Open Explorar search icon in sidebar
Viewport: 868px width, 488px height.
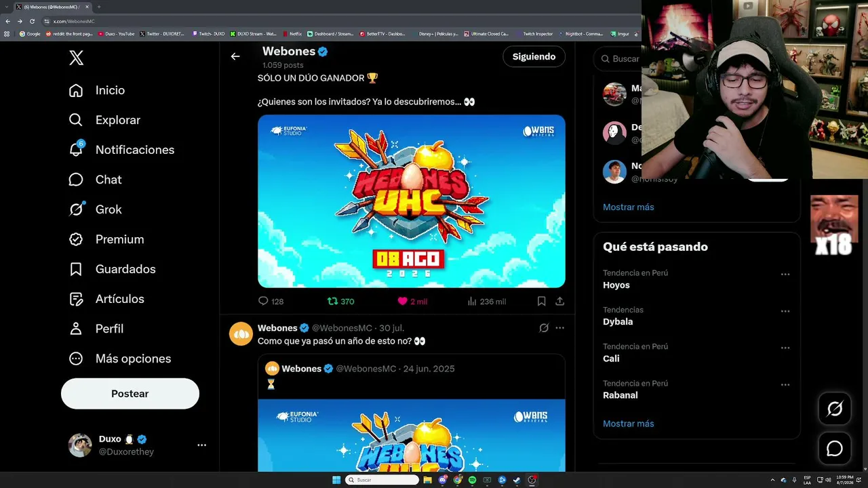pyautogui.click(x=76, y=120)
